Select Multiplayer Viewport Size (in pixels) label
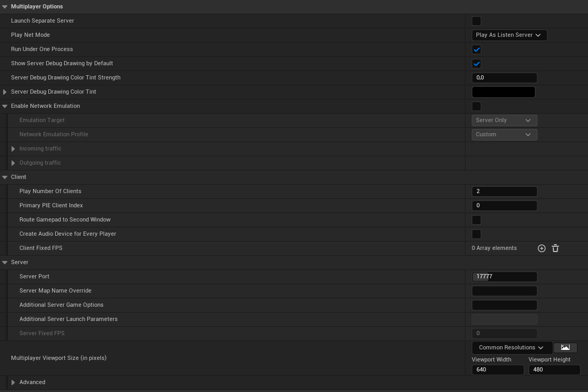The width and height of the screenshot is (588, 392). (x=59, y=358)
